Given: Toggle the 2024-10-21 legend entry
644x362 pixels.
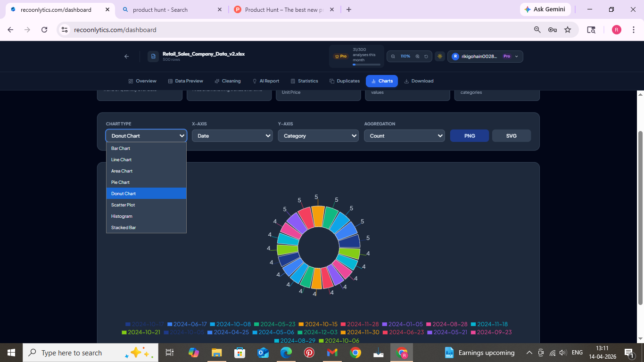Looking at the screenshot, I should click(x=141, y=332).
